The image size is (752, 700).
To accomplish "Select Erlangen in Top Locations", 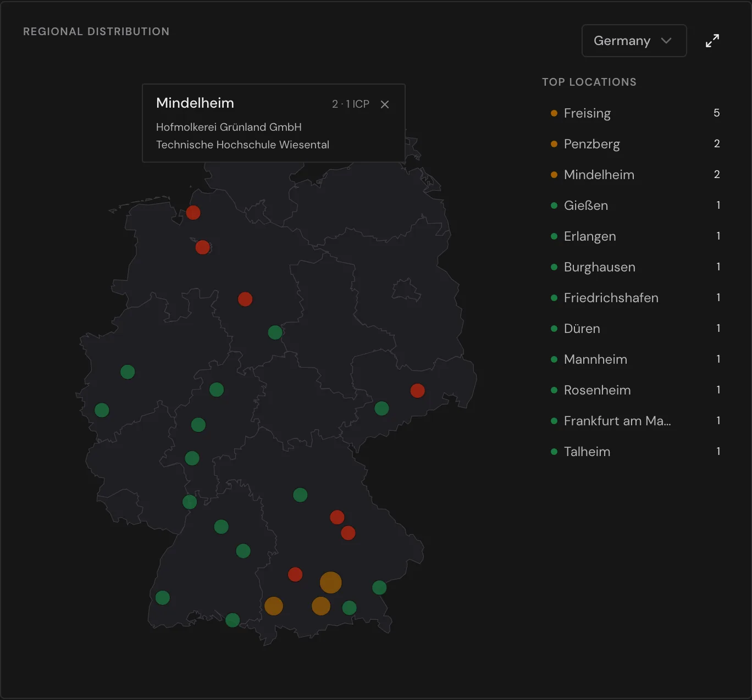I will tap(635, 236).
